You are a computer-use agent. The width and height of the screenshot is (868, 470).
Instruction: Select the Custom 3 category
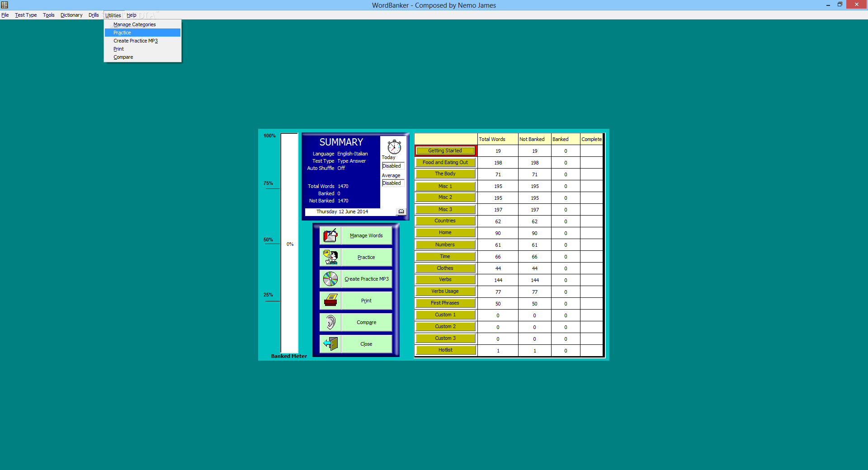(x=445, y=338)
